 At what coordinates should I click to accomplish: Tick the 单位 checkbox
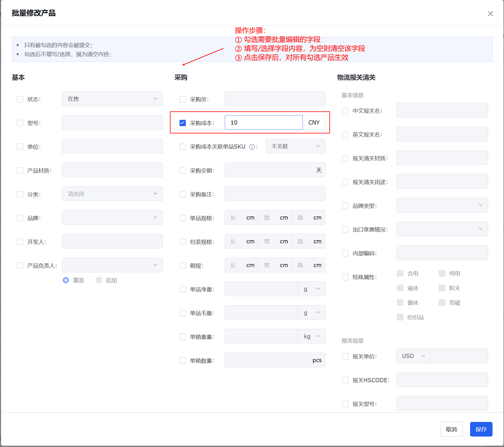20,147
